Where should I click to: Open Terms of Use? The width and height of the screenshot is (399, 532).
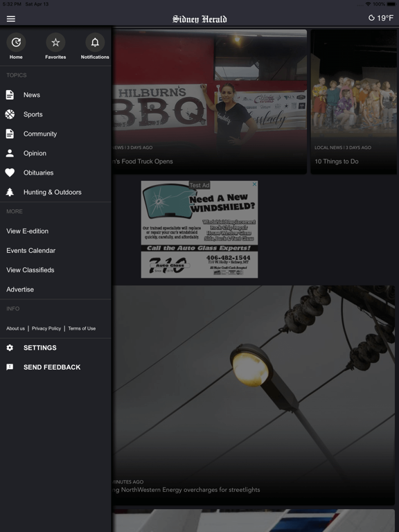[x=82, y=328]
